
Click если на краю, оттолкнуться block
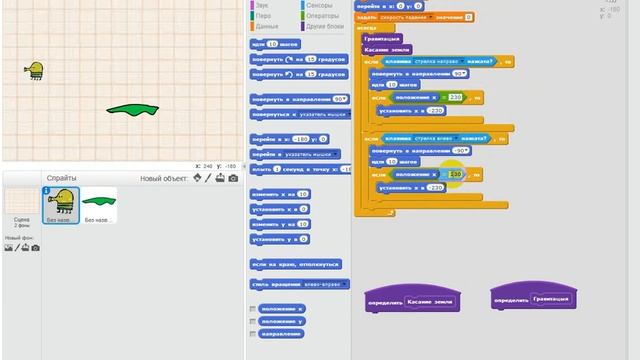(x=296, y=264)
